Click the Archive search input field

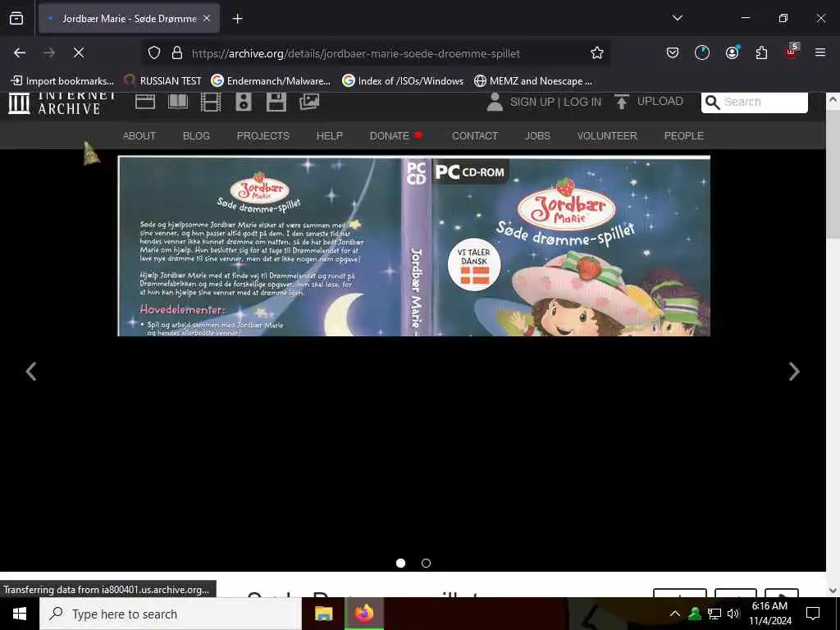click(765, 102)
